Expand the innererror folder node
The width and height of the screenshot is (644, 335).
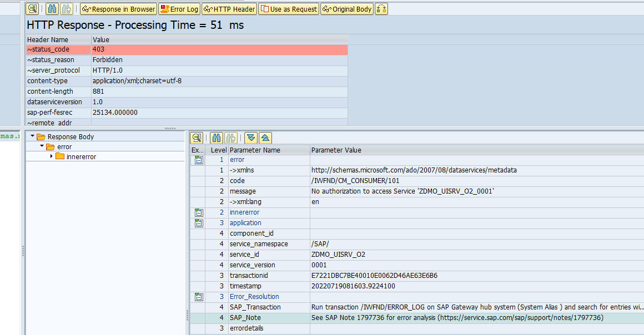pos(52,157)
